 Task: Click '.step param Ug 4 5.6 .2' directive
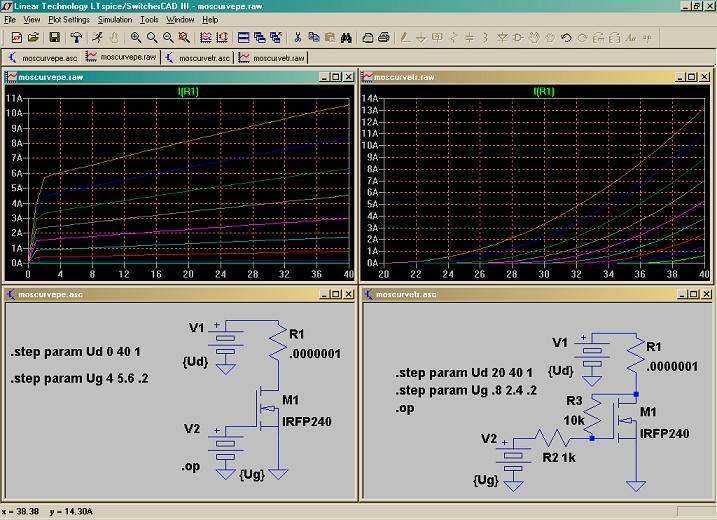pyautogui.click(x=80, y=378)
